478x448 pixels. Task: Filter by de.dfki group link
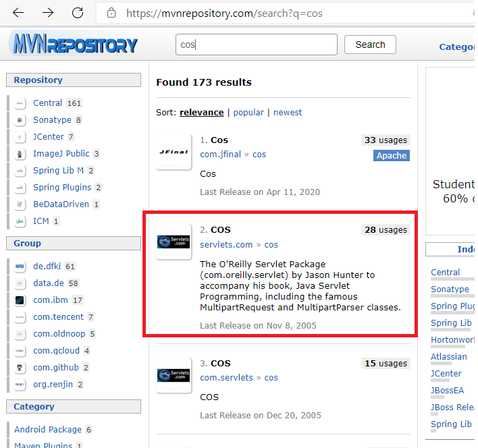pyautogui.click(x=47, y=267)
